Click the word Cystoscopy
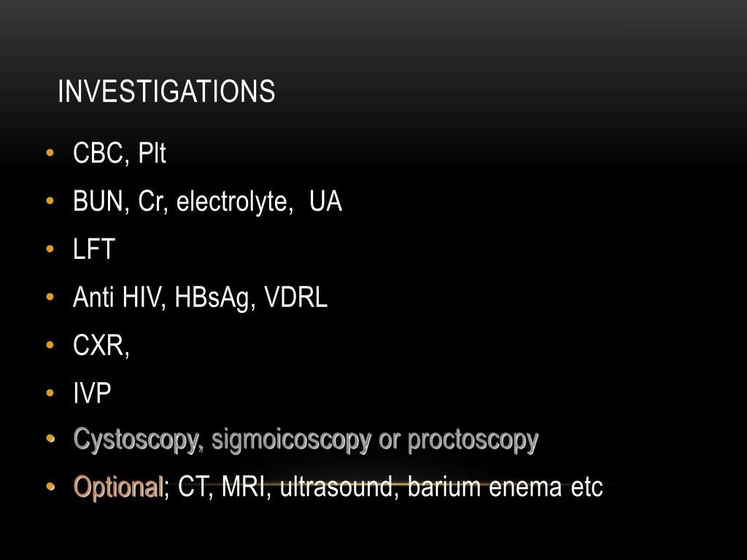This screenshot has width=747, height=560. tap(138, 440)
